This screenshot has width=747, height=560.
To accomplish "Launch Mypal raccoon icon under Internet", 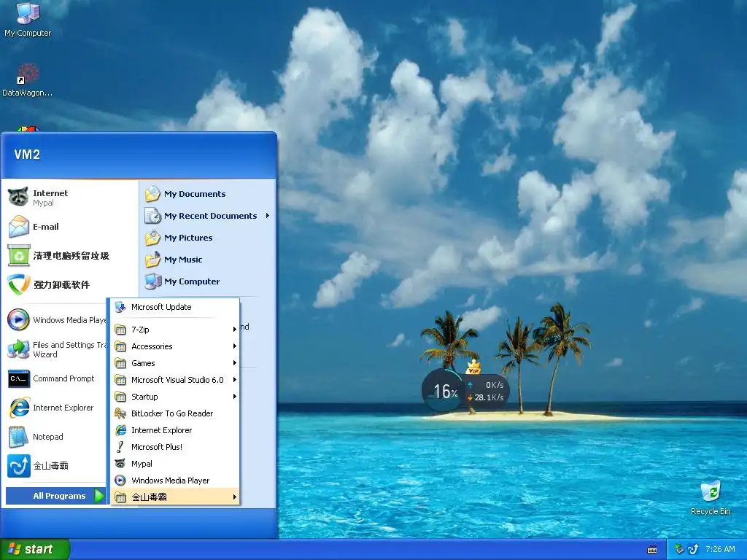I will point(18,197).
